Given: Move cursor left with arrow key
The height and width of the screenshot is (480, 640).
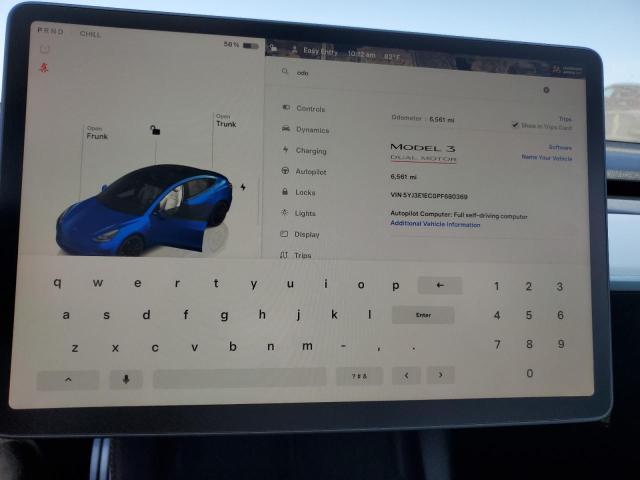Looking at the screenshot, I should click(x=405, y=376).
